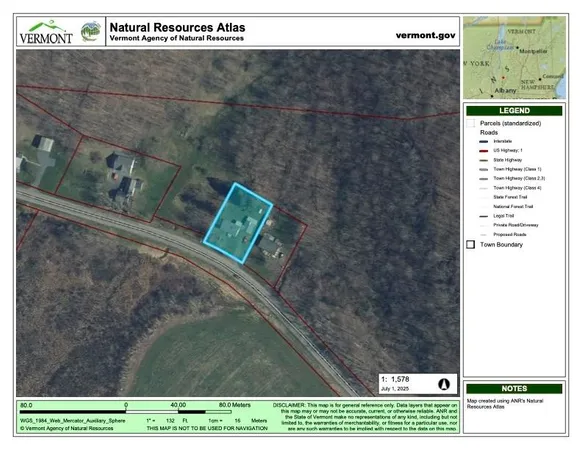Click the Town Boundary legend label

point(501,245)
